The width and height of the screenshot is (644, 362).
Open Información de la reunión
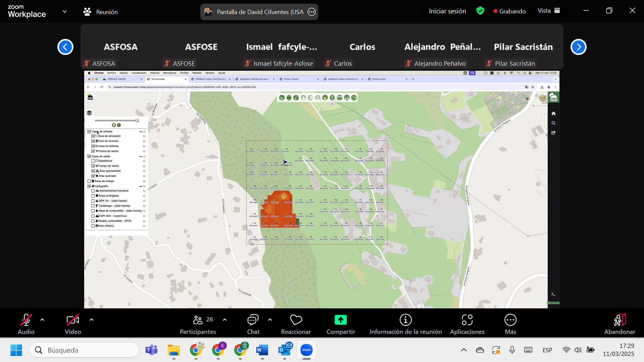point(406,320)
